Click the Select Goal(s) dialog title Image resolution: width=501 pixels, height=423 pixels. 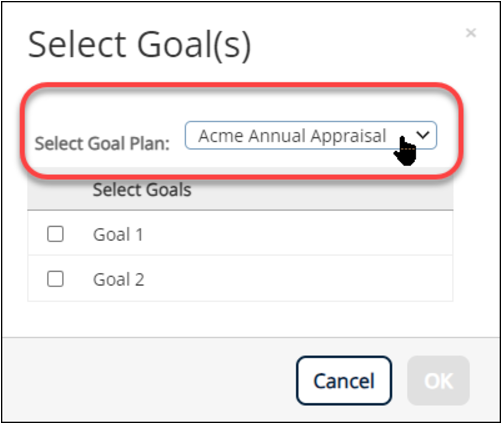pyautogui.click(x=139, y=45)
